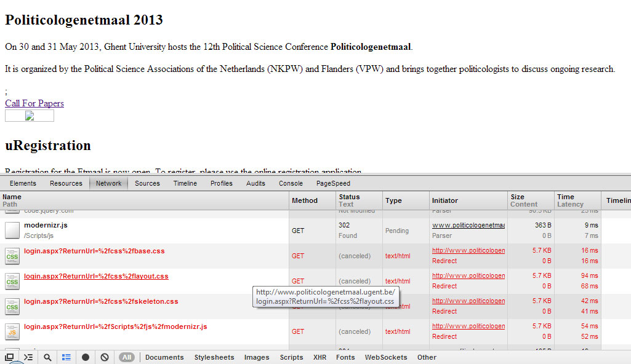Viewport: 631px width, 364px height.
Task: Select the All filter
Action: [127, 357]
